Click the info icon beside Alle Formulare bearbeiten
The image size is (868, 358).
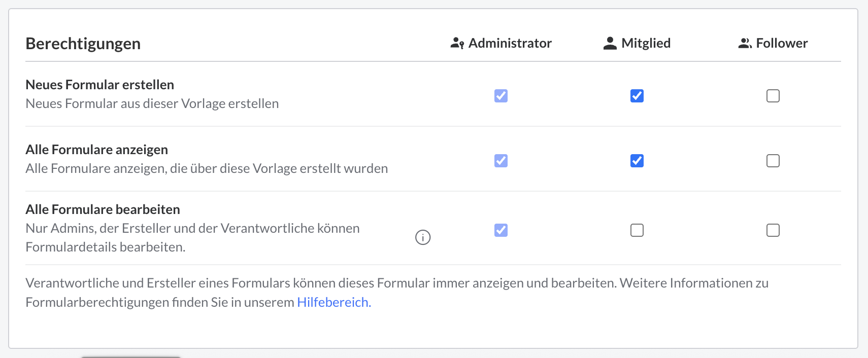[x=423, y=237]
